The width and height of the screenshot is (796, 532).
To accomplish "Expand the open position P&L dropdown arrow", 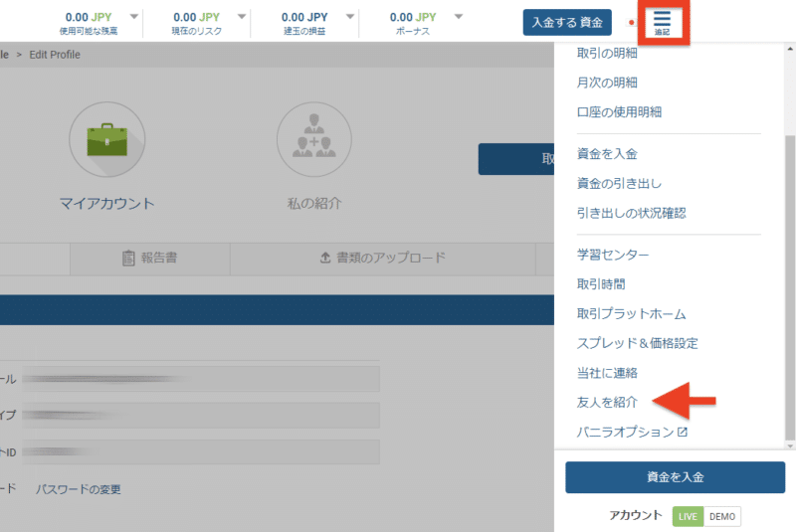I will coord(350,17).
